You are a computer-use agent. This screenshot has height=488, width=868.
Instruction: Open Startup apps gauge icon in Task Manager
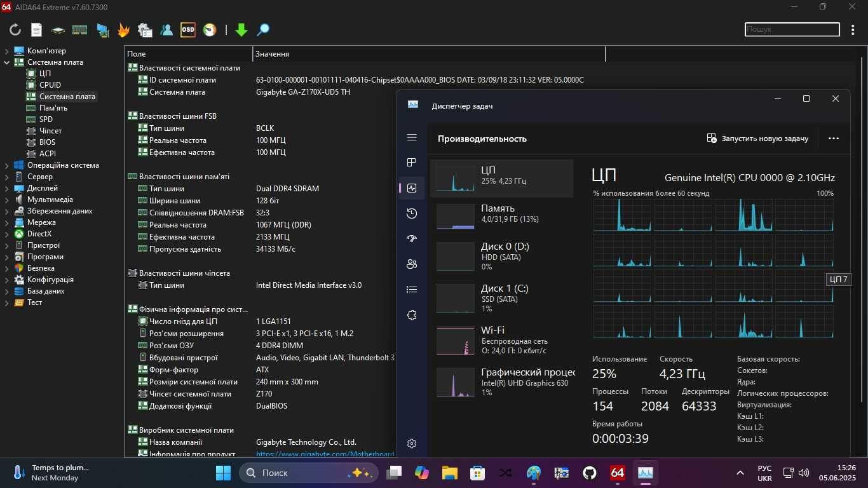pyautogui.click(x=412, y=239)
